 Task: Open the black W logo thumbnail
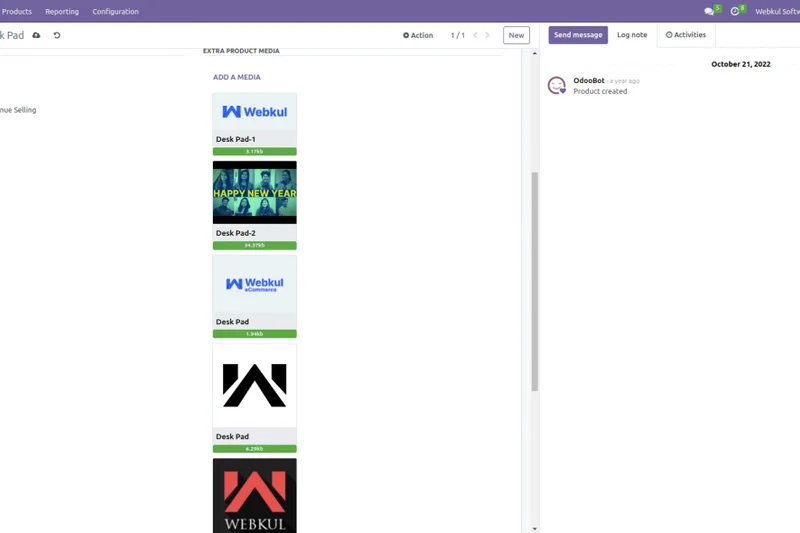click(x=255, y=386)
